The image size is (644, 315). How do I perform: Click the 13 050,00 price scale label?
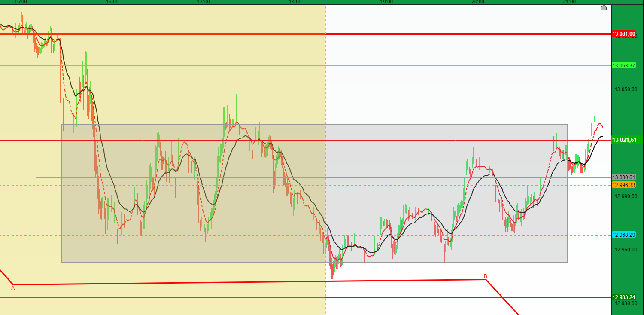[x=626, y=89]
